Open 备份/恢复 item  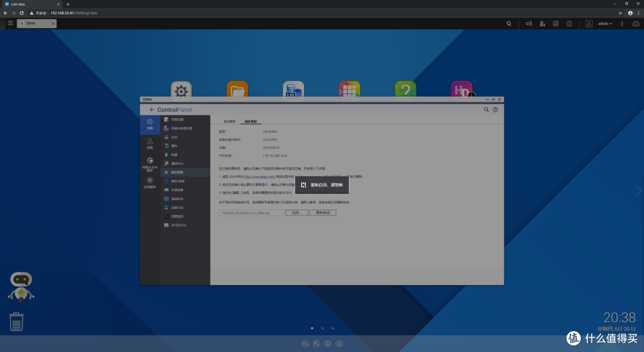point(185,181)
